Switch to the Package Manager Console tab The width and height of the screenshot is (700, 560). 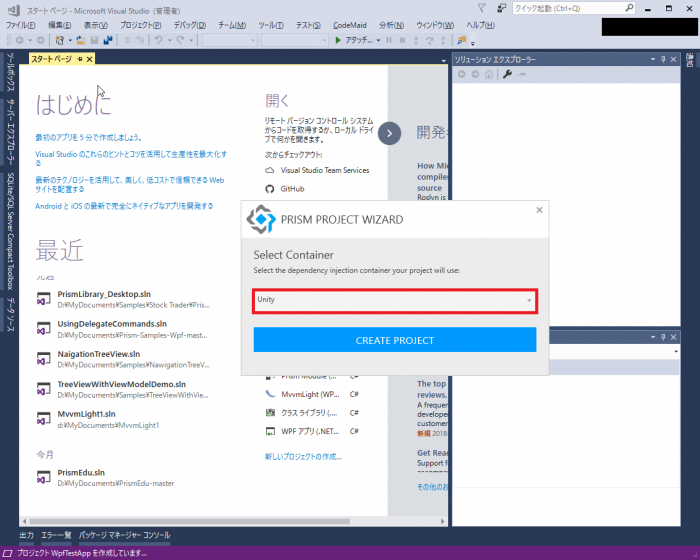124,535
